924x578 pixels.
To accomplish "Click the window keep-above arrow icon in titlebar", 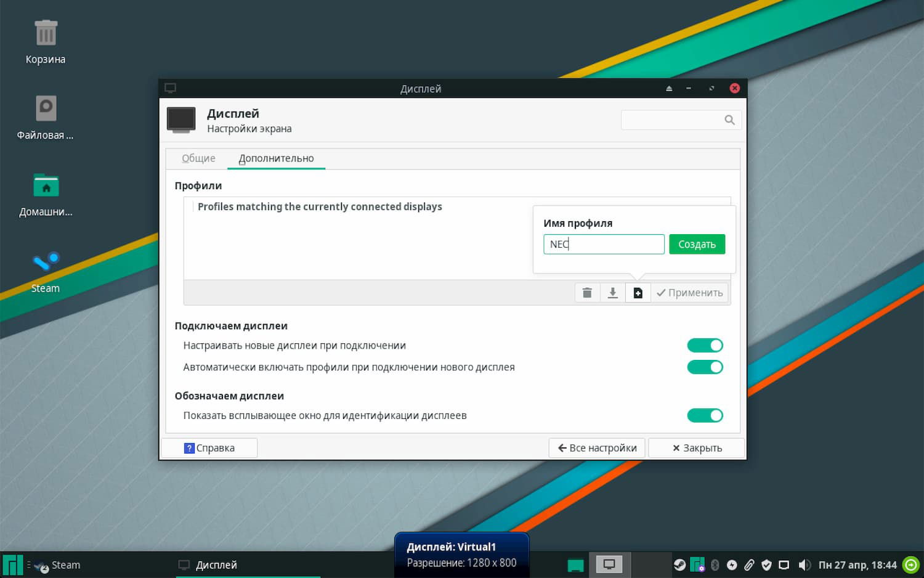I will coord(669,88).
